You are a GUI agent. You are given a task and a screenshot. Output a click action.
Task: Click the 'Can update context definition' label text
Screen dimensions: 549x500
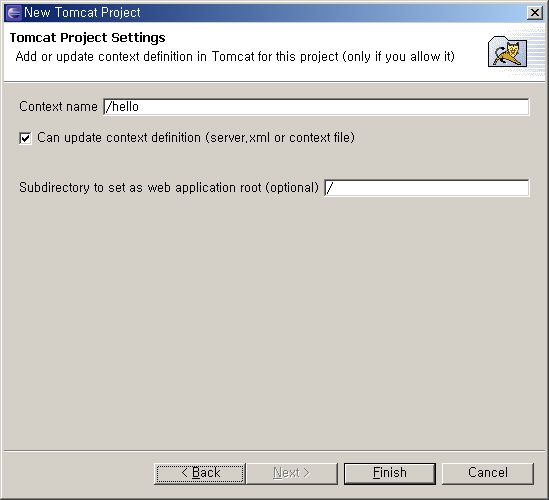point(196,138)
